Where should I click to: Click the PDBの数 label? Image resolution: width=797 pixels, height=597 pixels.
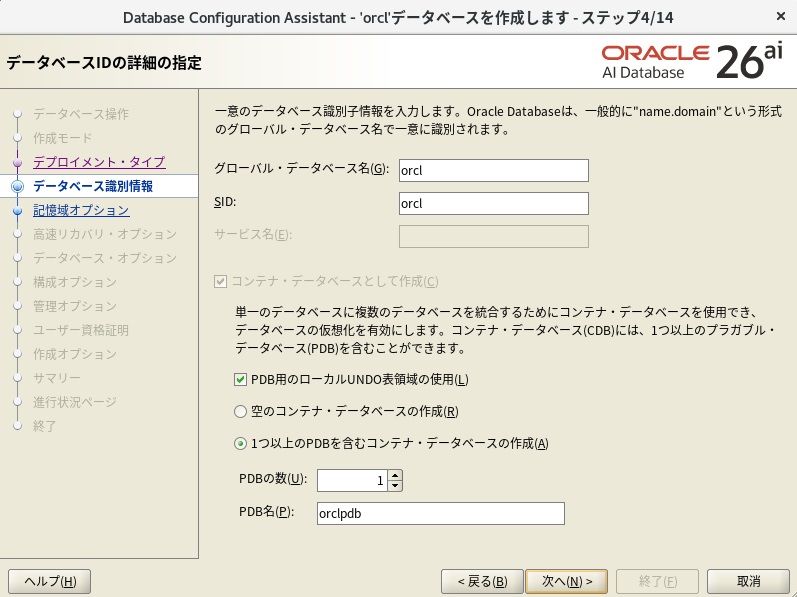pos(273,479)
